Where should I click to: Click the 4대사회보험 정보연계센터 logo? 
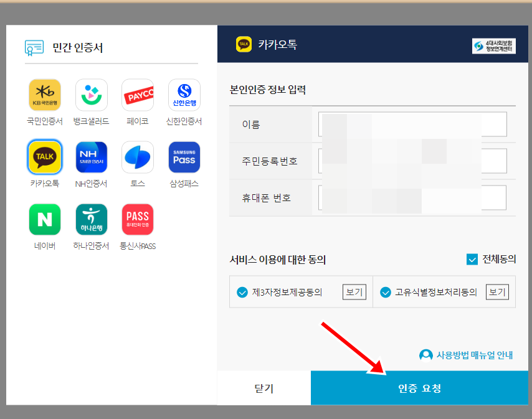pos(493,46)
